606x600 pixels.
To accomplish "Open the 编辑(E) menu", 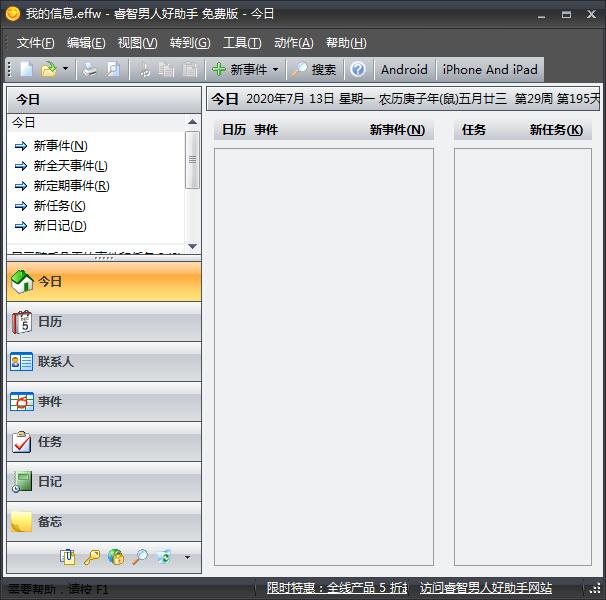I will 86,43.
